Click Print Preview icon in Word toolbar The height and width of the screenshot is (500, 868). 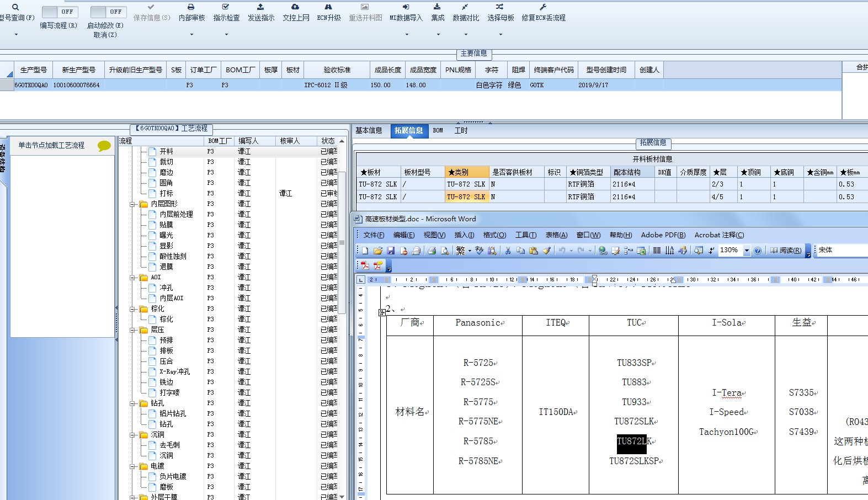pos(444,251)
